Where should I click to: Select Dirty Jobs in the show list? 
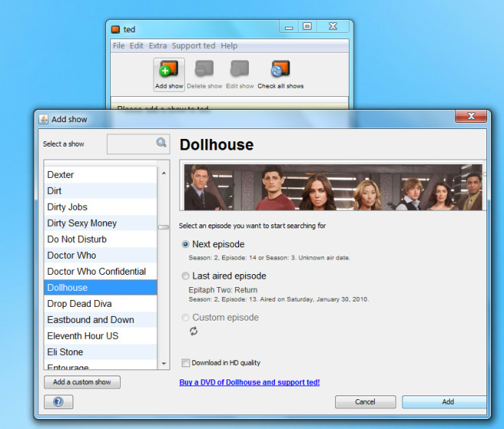pyautogui.click(x=100, y=207)
